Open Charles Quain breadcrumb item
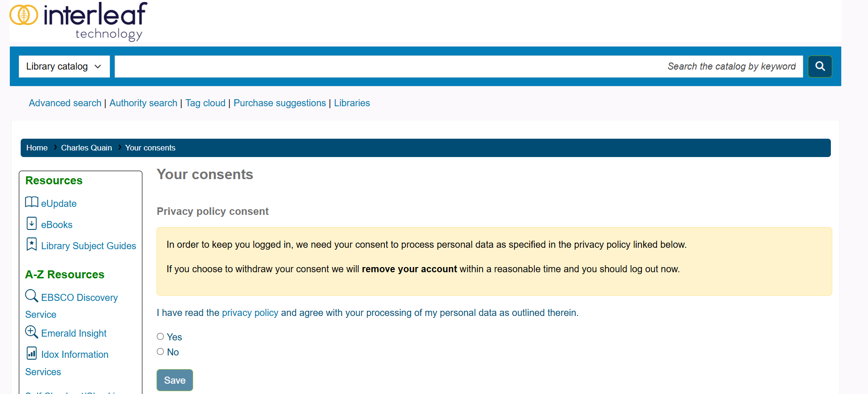 click(x=86, y=148)
